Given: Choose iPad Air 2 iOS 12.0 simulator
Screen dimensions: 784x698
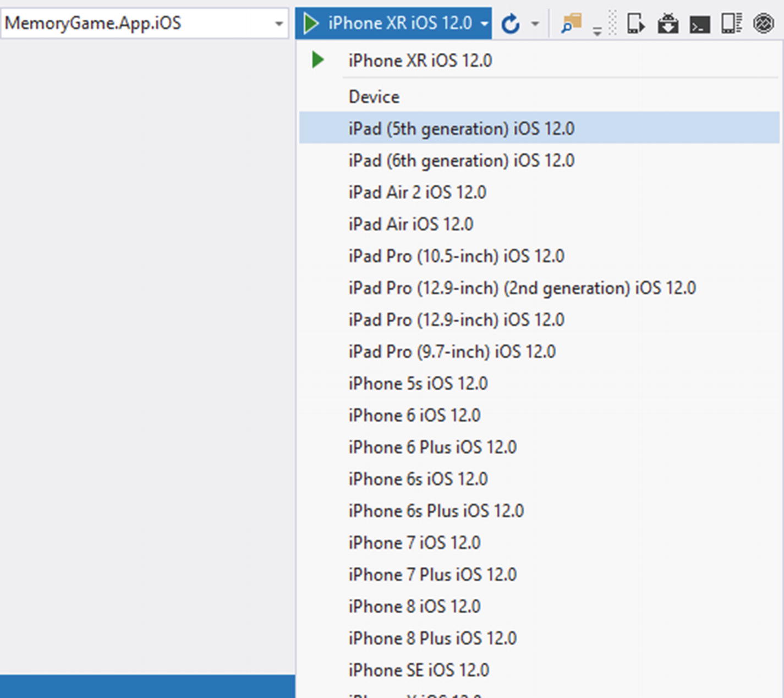Looking at the screenshot, I should tap(539, 192).
